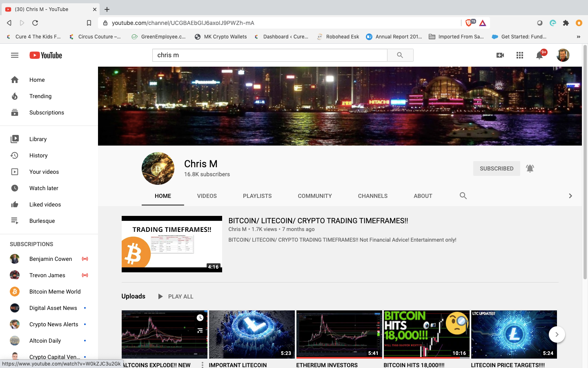The image size is (588, 368).
Task: Switch to the PLAYLISTS tab
Action: [x=257, y=196]
